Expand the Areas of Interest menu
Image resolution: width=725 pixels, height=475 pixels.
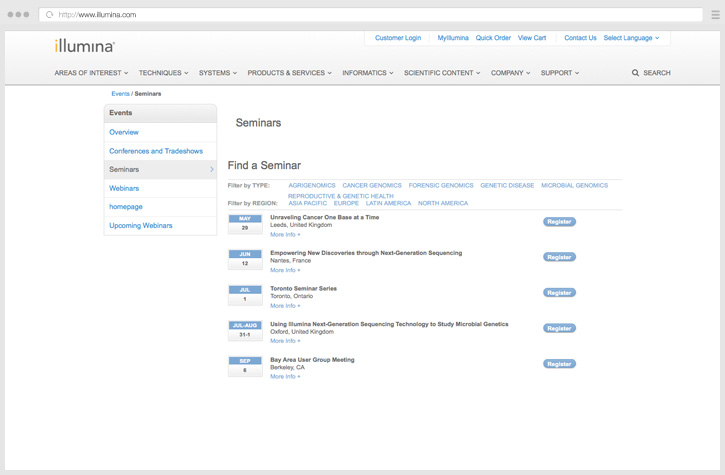pyautogui.click(x=91, y=73)
